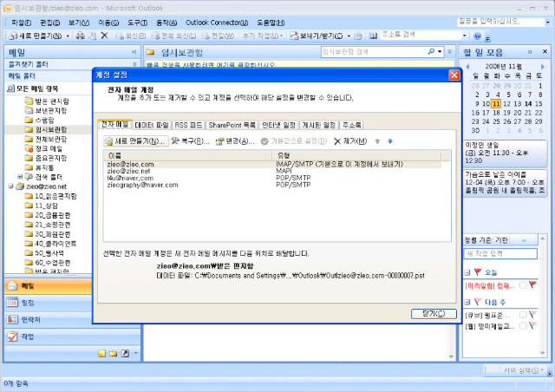Click the 닫기 button to close the dialog
This screenshot has width=555, height=392.
coord(434,314)
